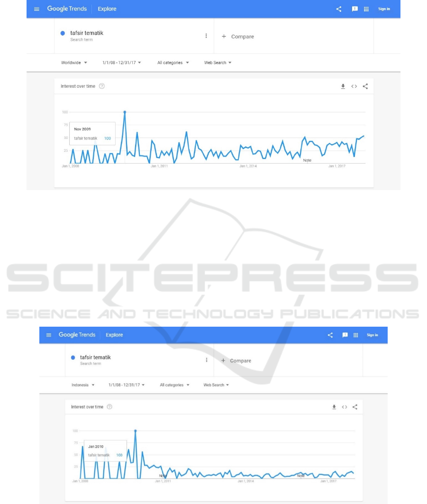427x504 pixels.
Task: Open hamburger menu in top Google Trends header
Action: [37, 9]
